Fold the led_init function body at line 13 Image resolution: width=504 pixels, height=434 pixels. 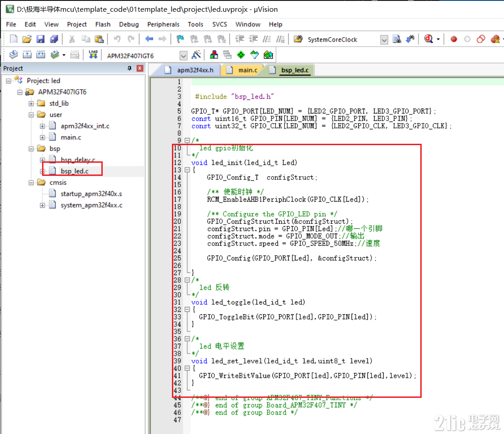pos(187,170)
